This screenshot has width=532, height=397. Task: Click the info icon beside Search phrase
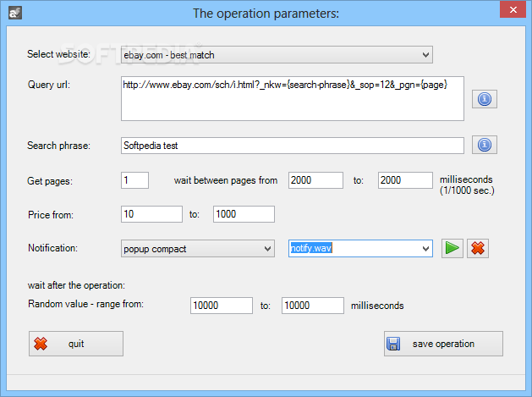484,145
